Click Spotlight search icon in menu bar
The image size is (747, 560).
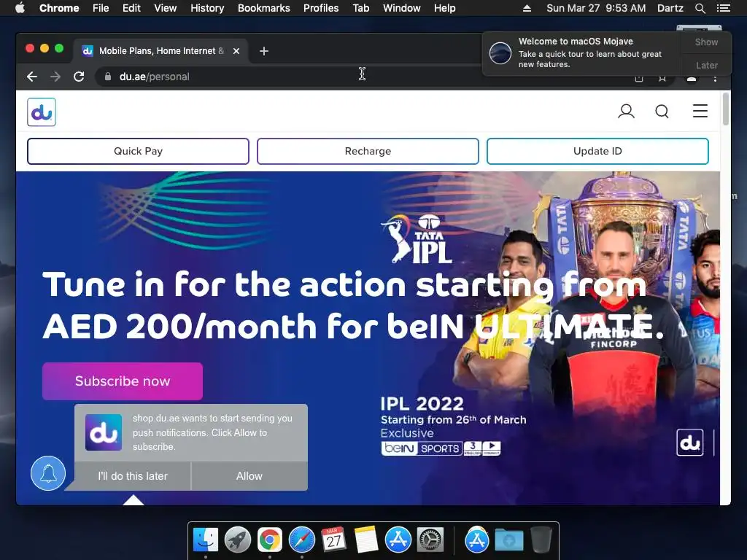[x=700, y=8]
